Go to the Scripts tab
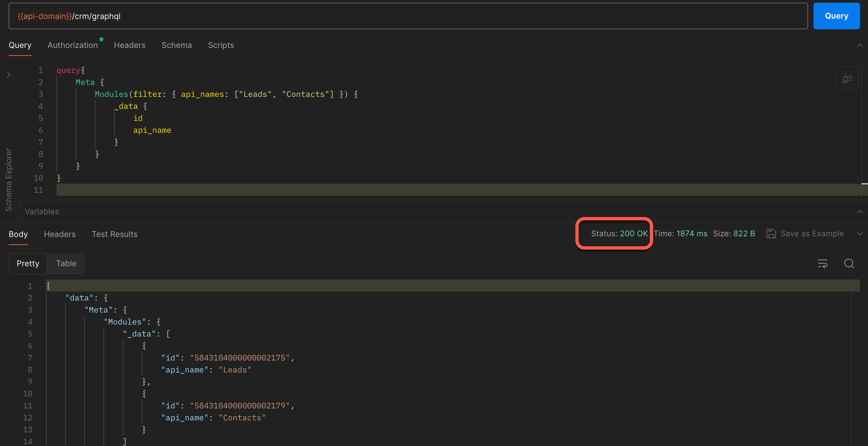This screenshot has width=868, height=446. (221, 45)
